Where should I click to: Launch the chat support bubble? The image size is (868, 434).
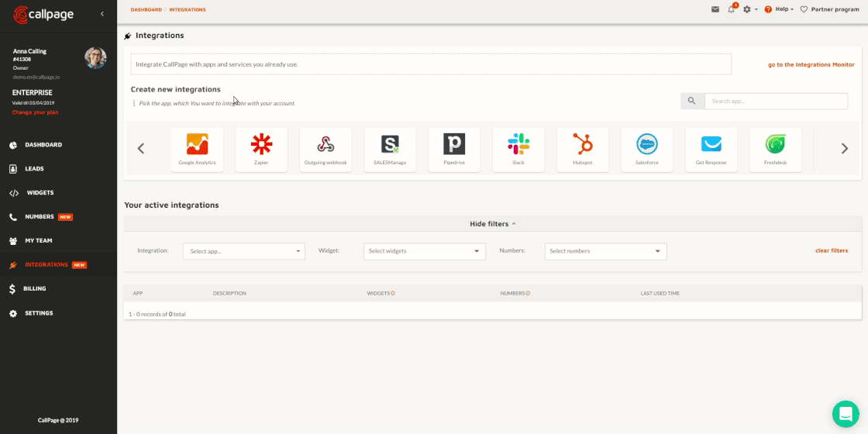[x=846, y=414]
